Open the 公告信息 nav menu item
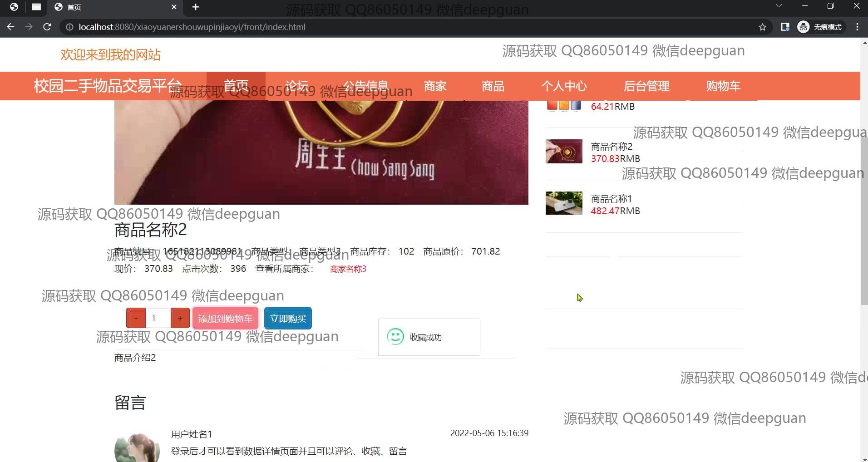This screenshot has width=868, height=462. pyautogui.click(x=366, y=86)
